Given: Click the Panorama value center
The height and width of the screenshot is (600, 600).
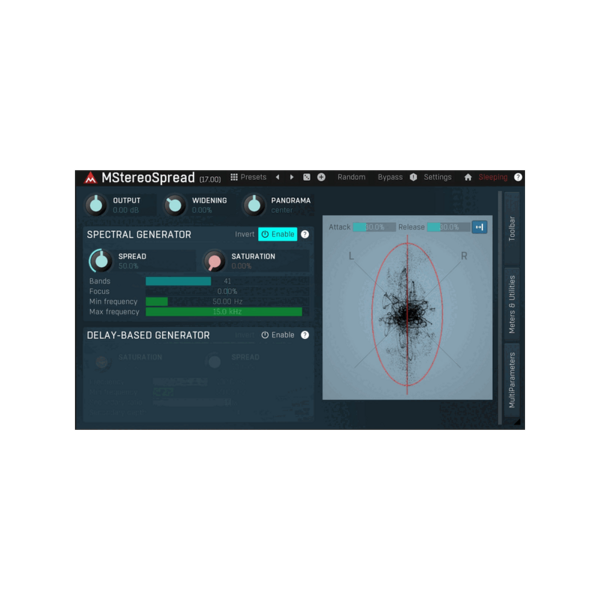Looking at the screenshot, I should (282, 210).
